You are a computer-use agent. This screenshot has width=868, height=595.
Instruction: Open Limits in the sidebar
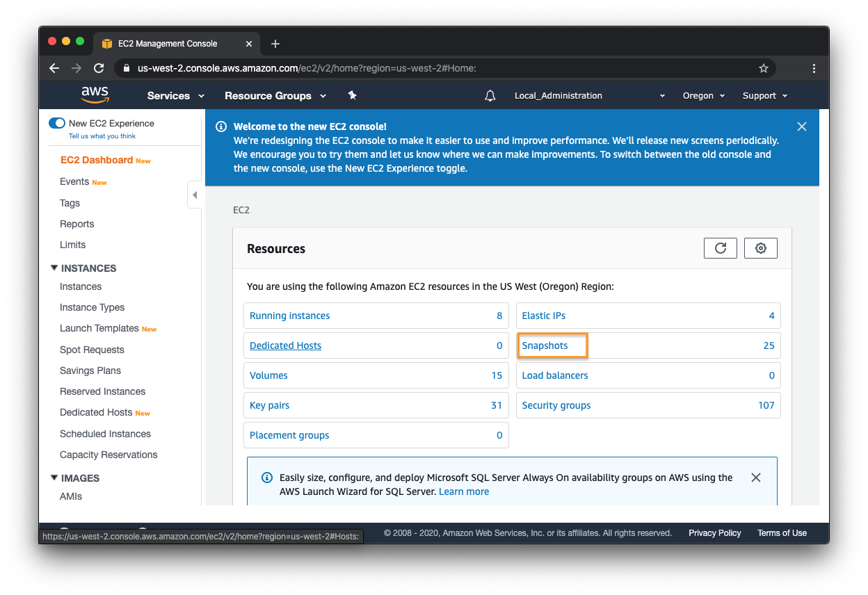pos(73,245)
